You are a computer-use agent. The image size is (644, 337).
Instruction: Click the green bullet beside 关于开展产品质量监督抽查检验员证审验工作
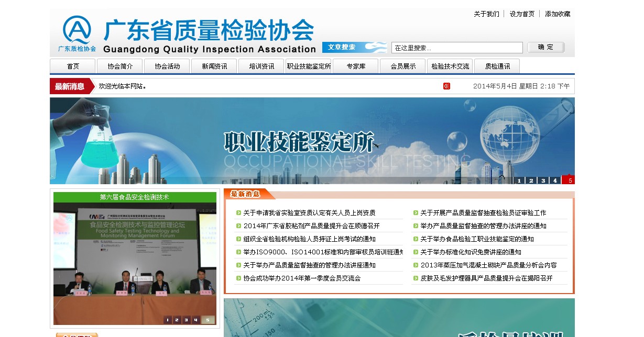tap(416, 213)
